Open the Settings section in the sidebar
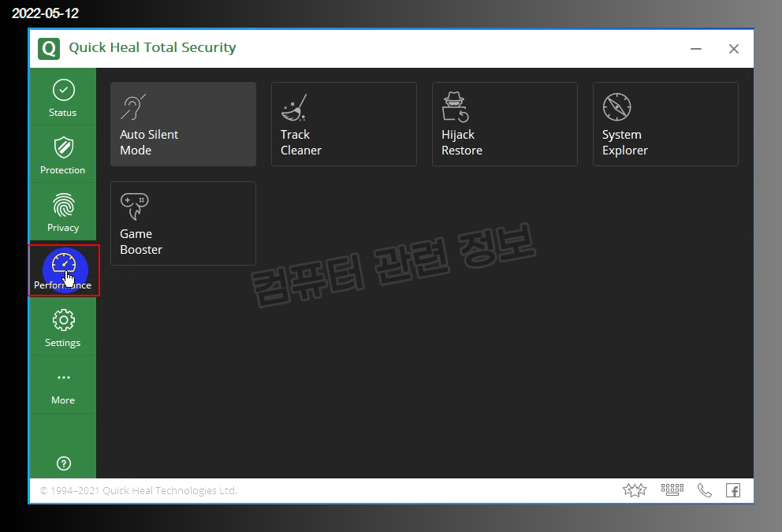The height and width of the screenshot is (532, 782). pyautogui.click(x=63, y=327)
